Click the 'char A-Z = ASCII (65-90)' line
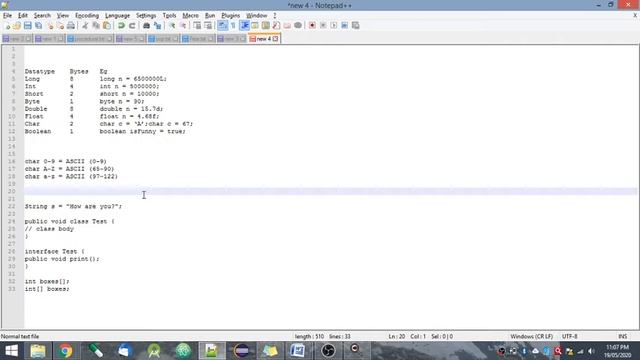Screen dimensions: 640x360 click(69, 169)
